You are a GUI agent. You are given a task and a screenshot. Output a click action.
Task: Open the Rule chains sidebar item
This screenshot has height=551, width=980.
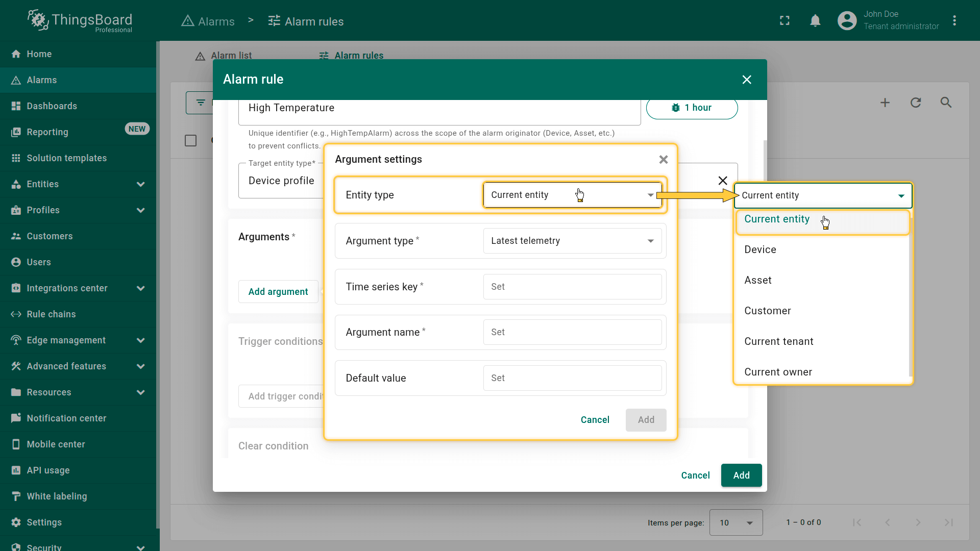point(51,314)
